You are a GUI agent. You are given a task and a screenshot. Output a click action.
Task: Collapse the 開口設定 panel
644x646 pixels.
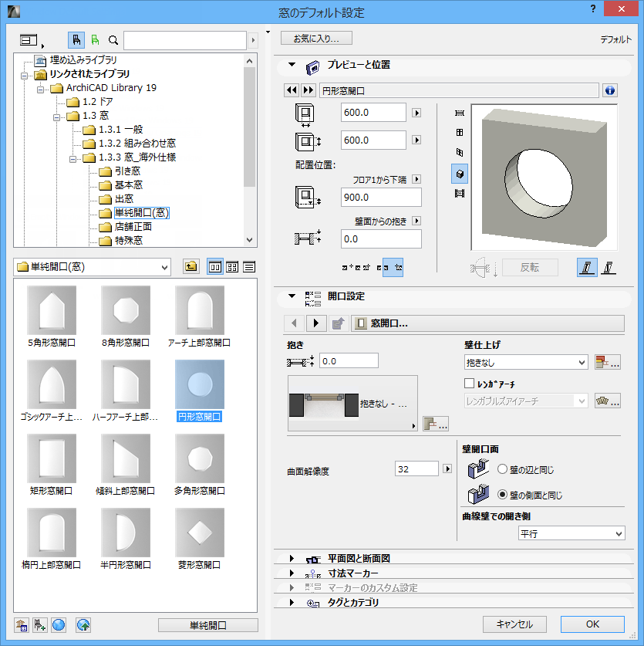tap(292, 296)
